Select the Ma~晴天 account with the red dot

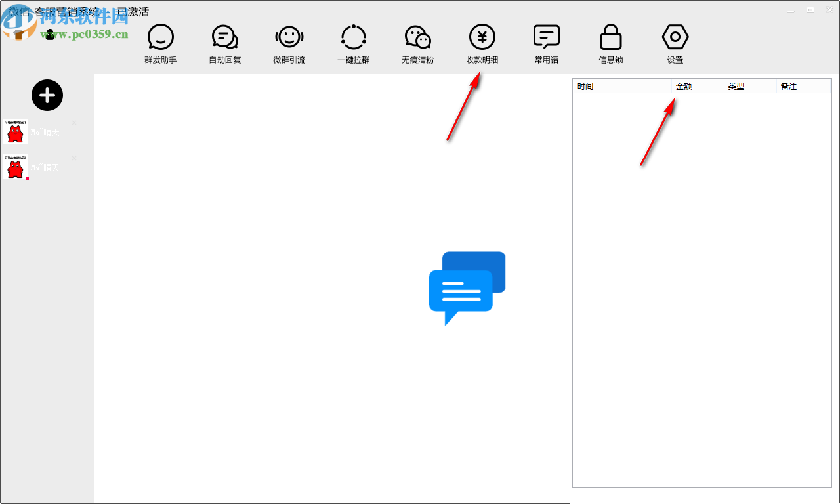pos(39,167)
